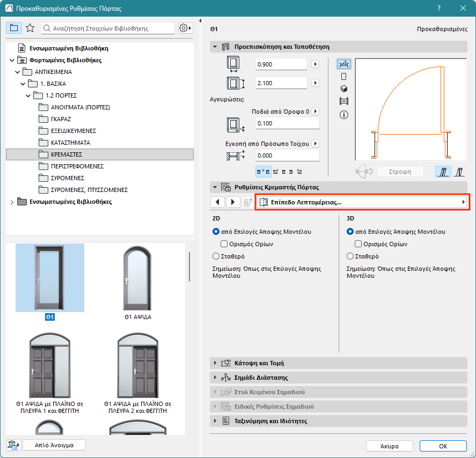Viewport: 476px width, 458px height.
Task: Open the library settings gear menu
Action: 185,28
